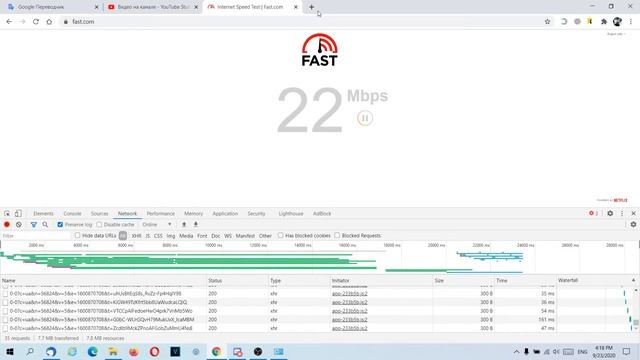Go back in browser history
The width and height of the screenshot is (640, 360).
(x=9, y=22)
